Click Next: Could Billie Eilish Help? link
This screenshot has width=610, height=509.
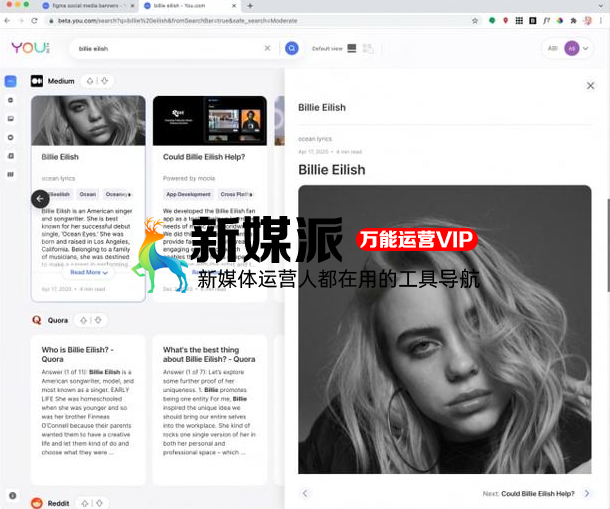[528, 493]
